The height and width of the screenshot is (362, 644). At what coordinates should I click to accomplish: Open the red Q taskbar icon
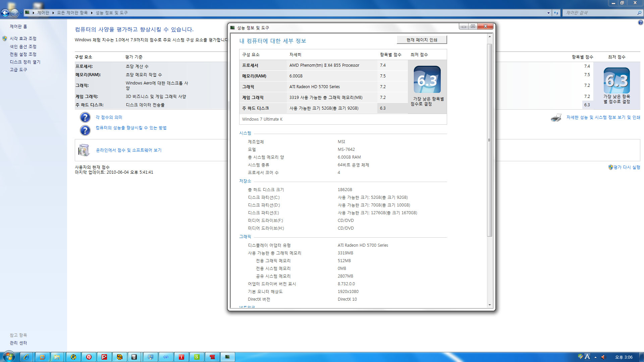(x=89, y=357)
